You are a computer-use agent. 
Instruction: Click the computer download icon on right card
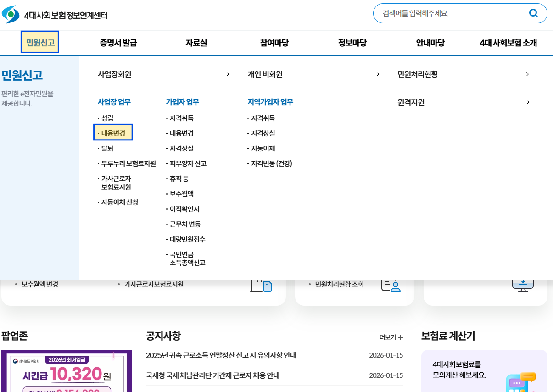tap(523, 285)
